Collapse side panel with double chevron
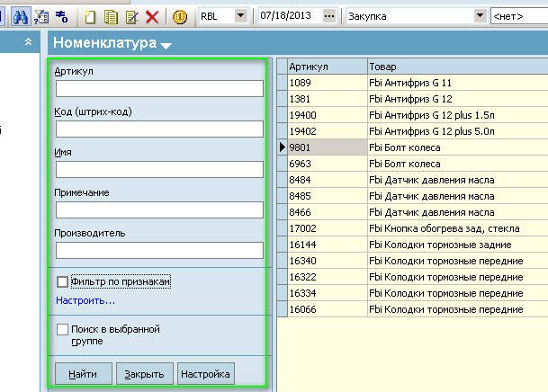The height and width of the screenshot is (392, 548). 28,42
